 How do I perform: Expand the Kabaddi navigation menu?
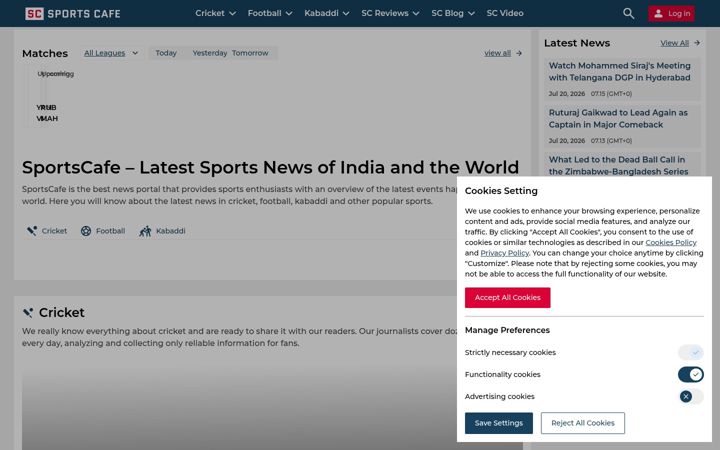(326, 13)
